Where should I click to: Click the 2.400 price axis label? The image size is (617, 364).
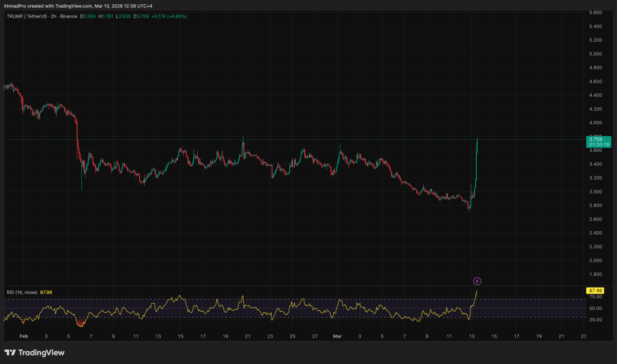click(595, 233)
